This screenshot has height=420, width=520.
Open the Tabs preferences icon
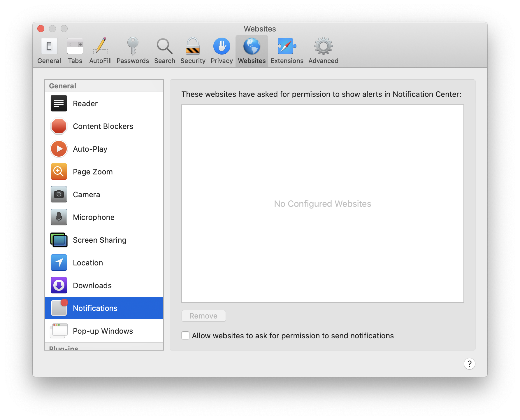coord(75,46)
